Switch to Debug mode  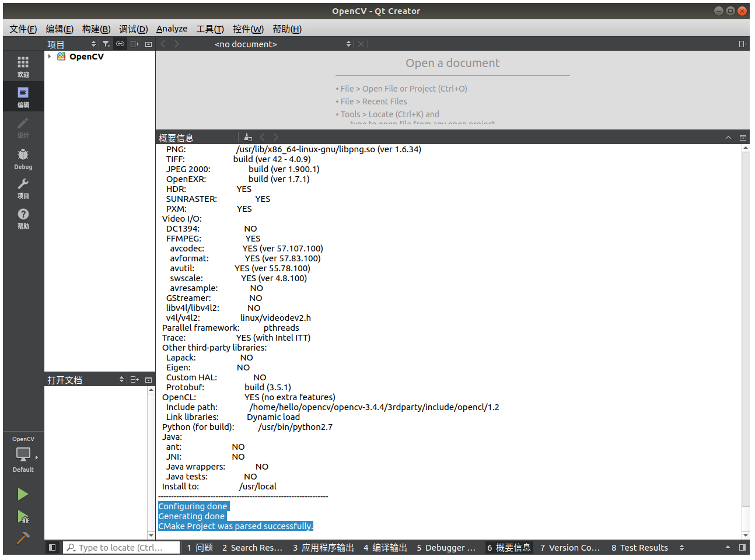pos(23,158)
